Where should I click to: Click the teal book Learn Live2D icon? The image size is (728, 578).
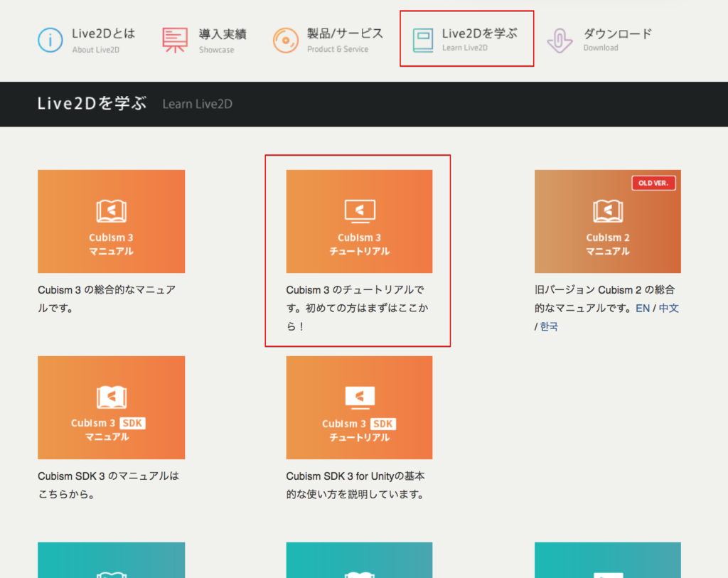click(x=423, y=41)
